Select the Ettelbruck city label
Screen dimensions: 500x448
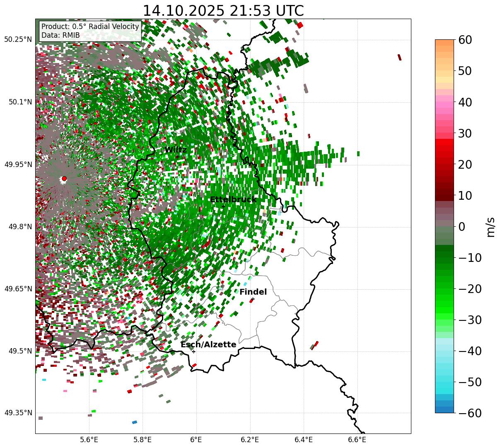(233, 200)
